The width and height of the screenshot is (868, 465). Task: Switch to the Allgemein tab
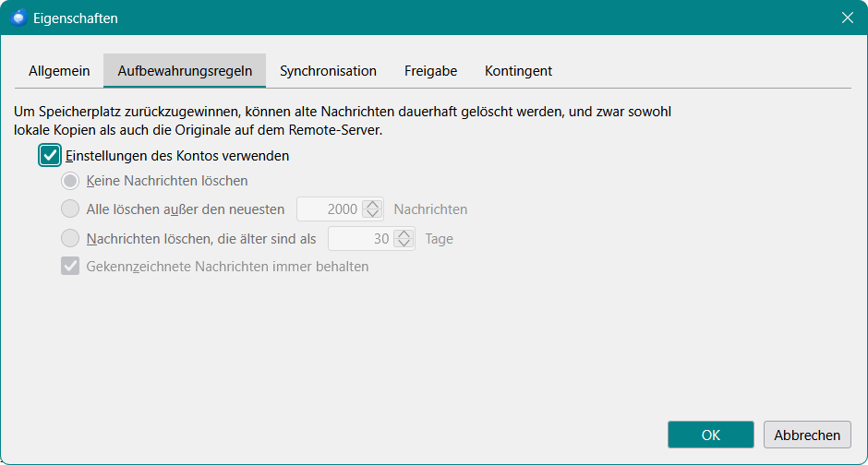(x=59, y=71)
